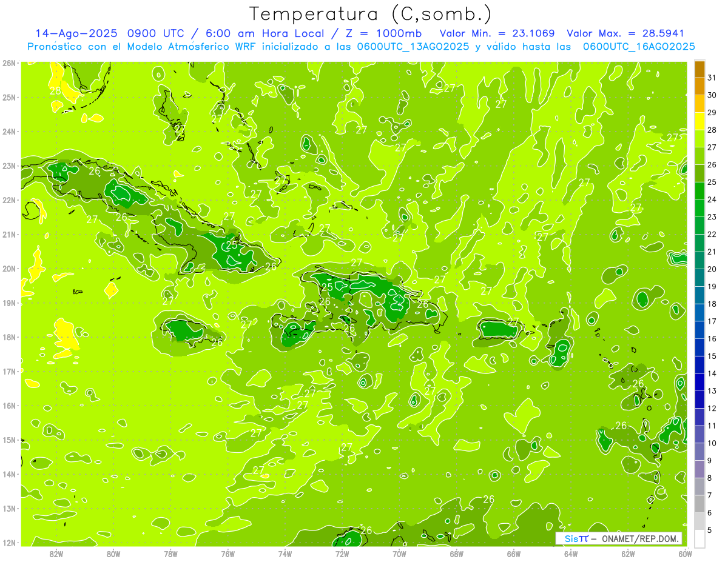
Task: Click the 15 label on the color scale
Action: coord(712,356)
